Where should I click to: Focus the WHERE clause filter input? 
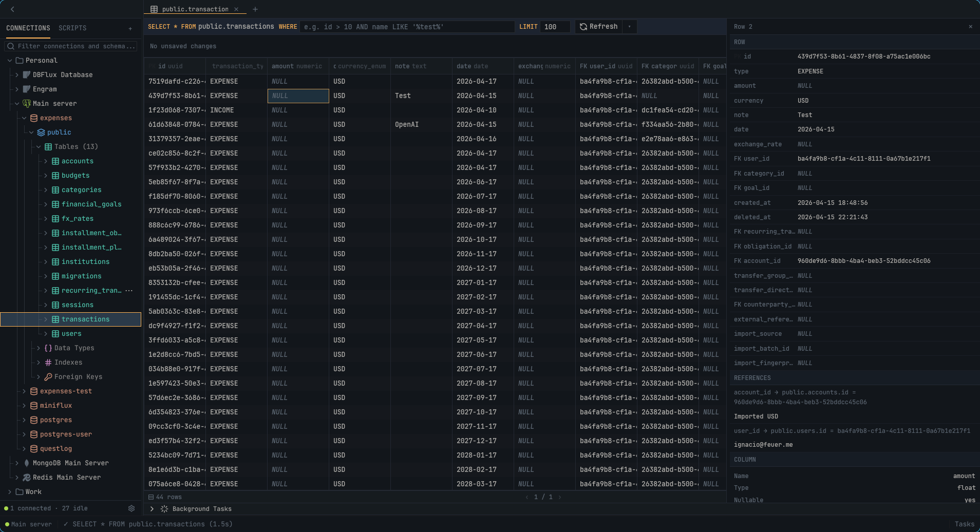pyautogui.click(x=407, y=27)
